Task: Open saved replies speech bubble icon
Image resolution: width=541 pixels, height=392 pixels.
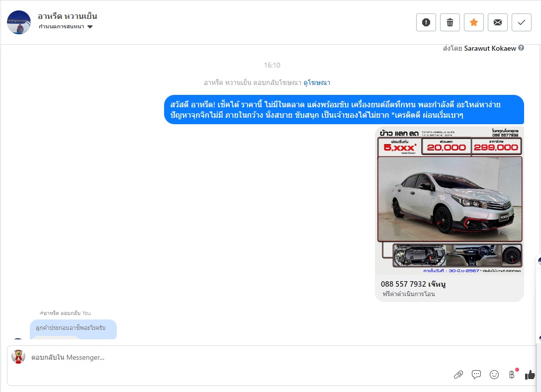Action: coord(476,375)
